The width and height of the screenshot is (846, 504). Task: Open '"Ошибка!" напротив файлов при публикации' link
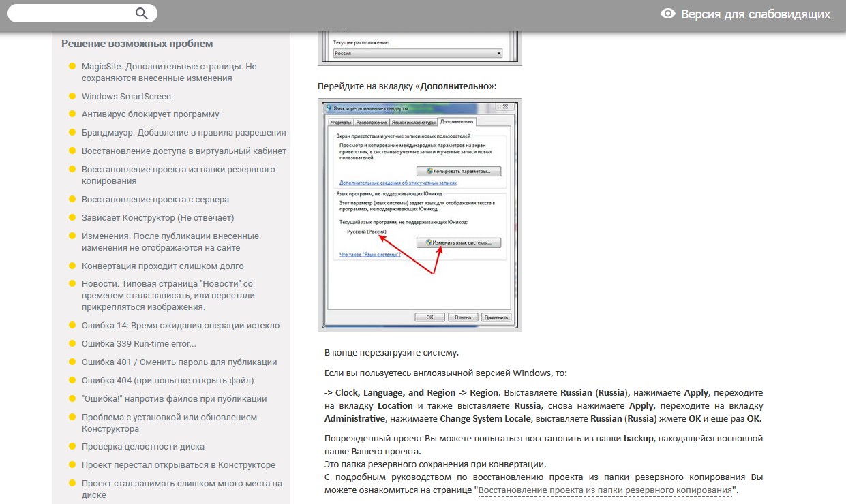click(174, 399)
